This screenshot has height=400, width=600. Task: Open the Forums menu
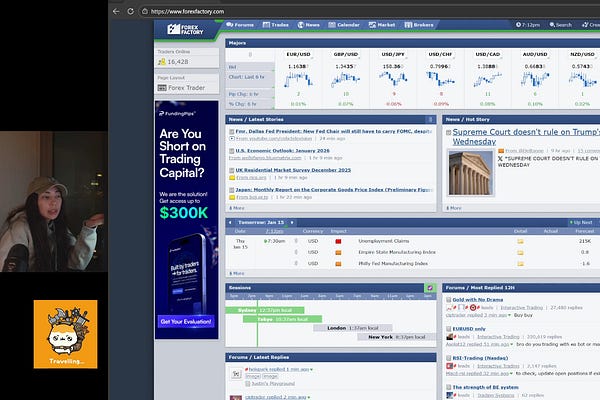(x=240, y=25)
